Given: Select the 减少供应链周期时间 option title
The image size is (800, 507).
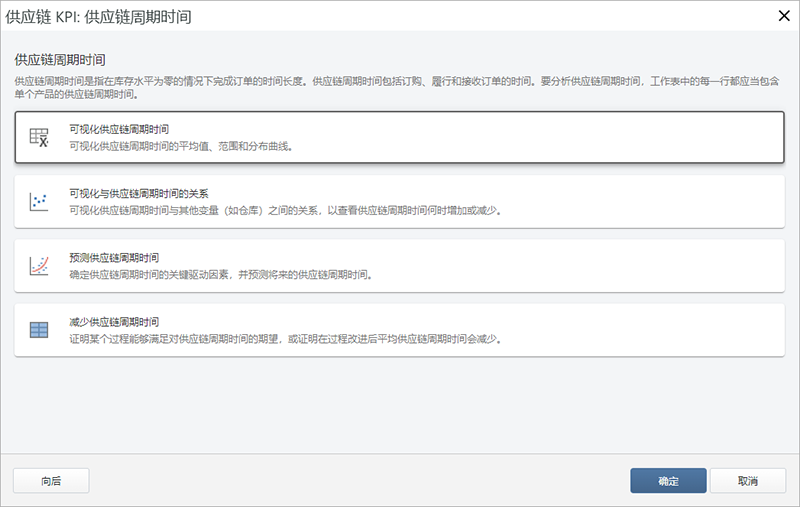Looking at the screenshot, I should pyautogui.click(x=113, y=322).
